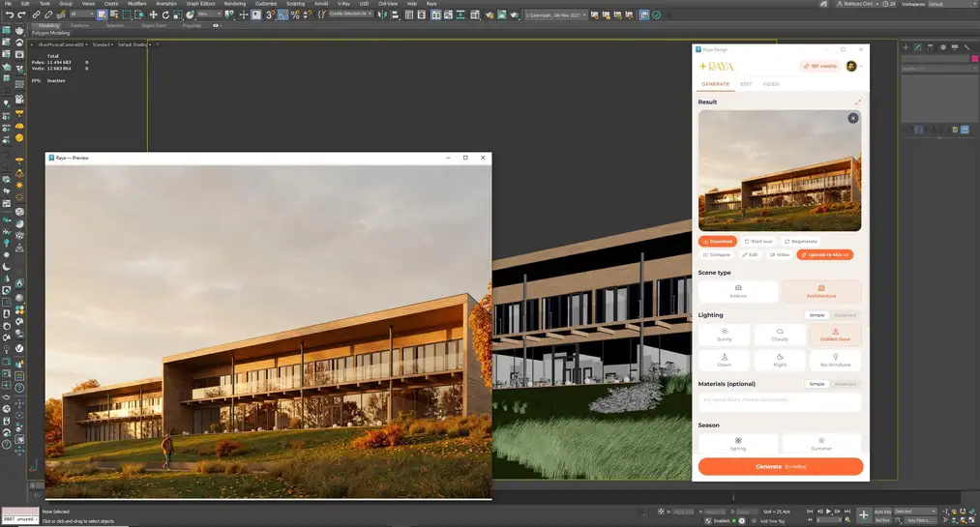Open the Create Selection Set dropdown

(x=351, y=14)
